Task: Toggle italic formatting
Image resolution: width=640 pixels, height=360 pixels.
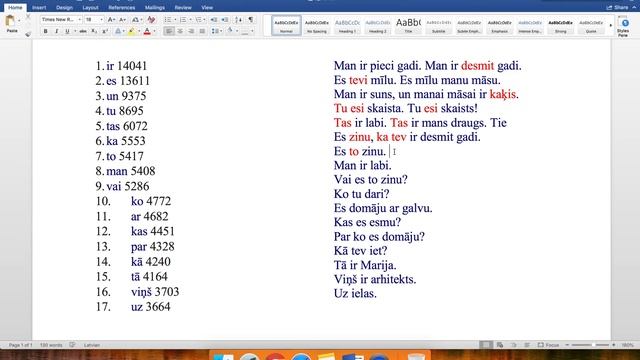Action: point(57,31)
